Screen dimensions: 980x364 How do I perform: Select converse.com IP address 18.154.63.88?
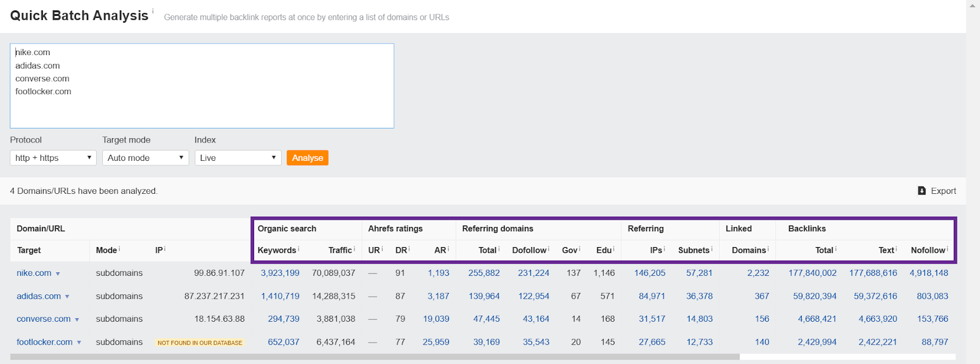[219, 319]
